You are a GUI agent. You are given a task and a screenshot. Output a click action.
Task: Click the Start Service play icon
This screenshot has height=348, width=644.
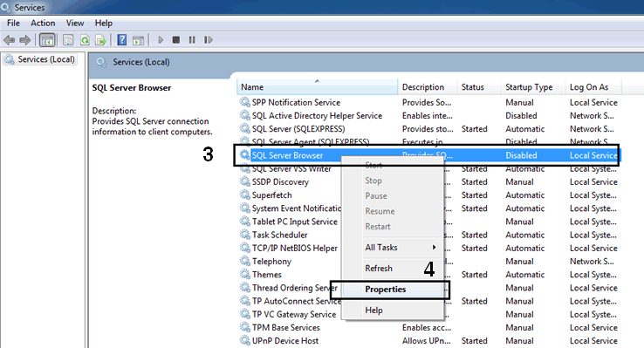tap(161, 40)
